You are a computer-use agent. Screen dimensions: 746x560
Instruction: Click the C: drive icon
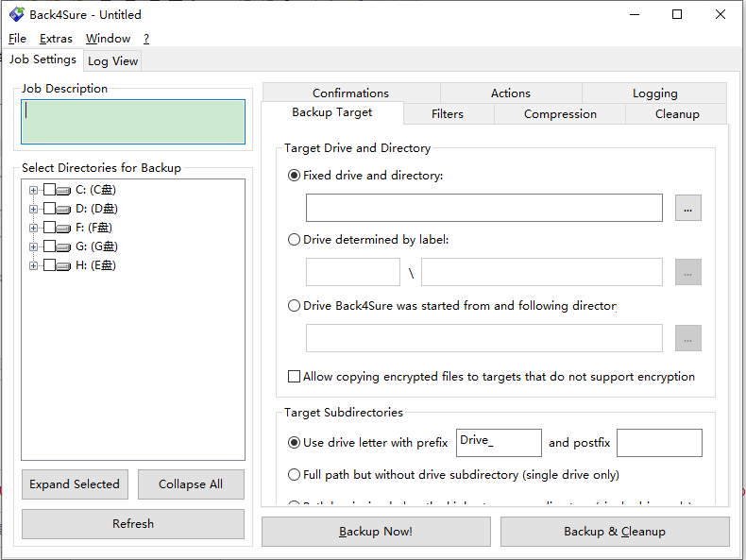pos(64,191)
